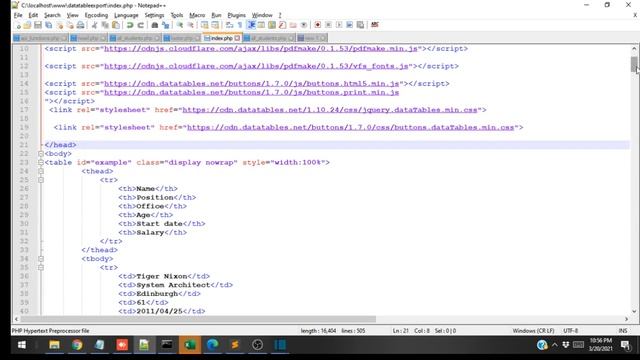Click the Stop macro recording toolbar icon
The image size is (640, 360).
tap(328, 25)
